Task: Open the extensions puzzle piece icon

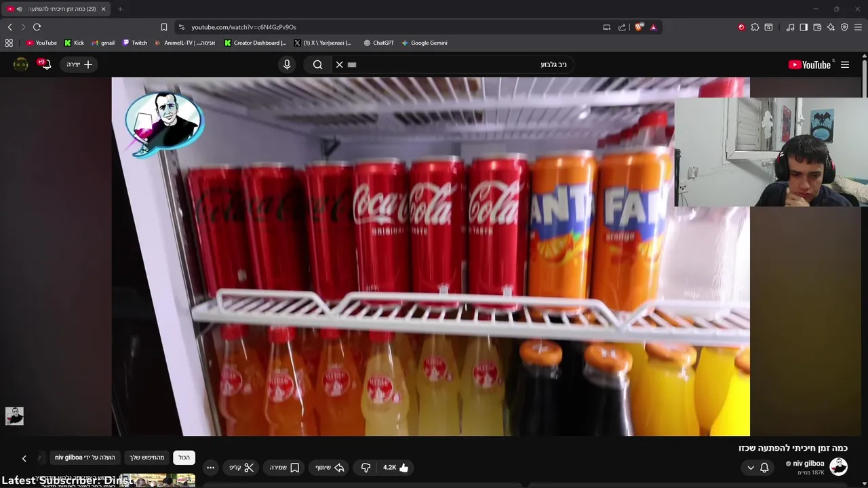Action: 755,27
